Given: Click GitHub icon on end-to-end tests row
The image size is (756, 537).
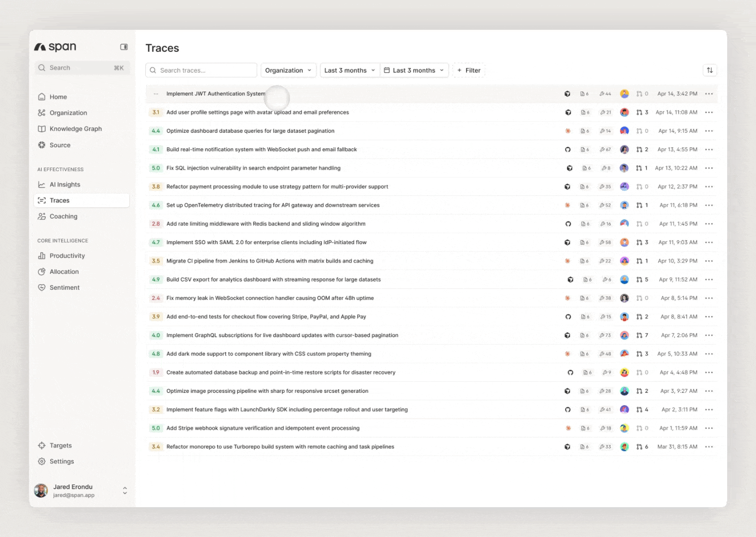Looking at the screenshot, I should pyautogui.click(x=568, y=317).
